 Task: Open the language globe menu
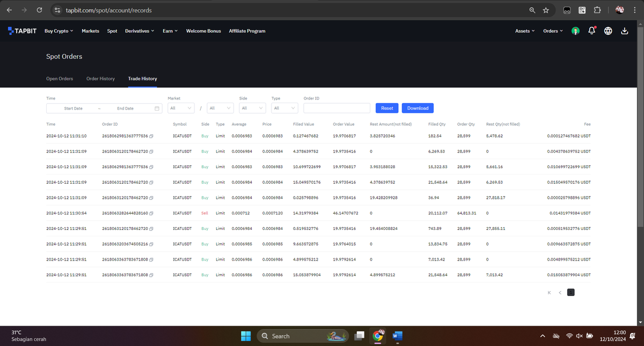click(x=608, y=31)
